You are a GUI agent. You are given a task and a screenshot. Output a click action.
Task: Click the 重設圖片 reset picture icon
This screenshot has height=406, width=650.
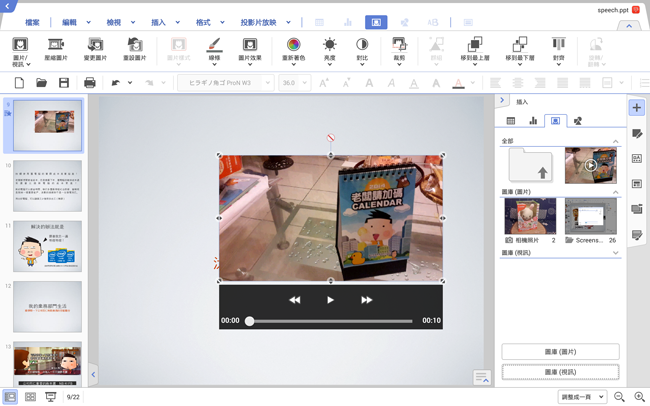tap(136, 45)
